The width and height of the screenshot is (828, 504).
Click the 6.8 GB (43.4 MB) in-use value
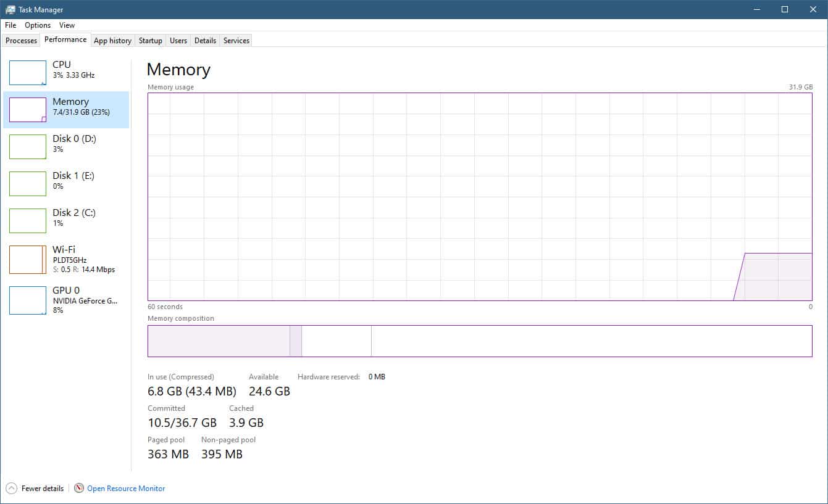[192, 391]
